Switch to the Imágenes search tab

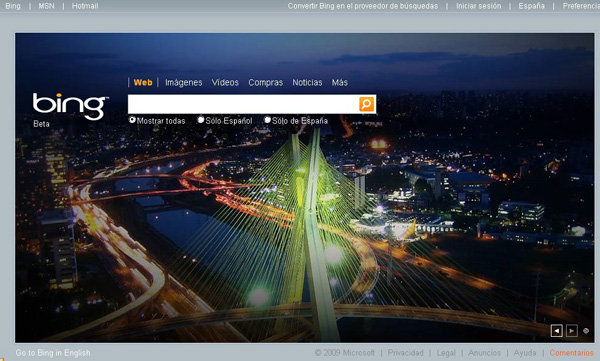[184, 82]
